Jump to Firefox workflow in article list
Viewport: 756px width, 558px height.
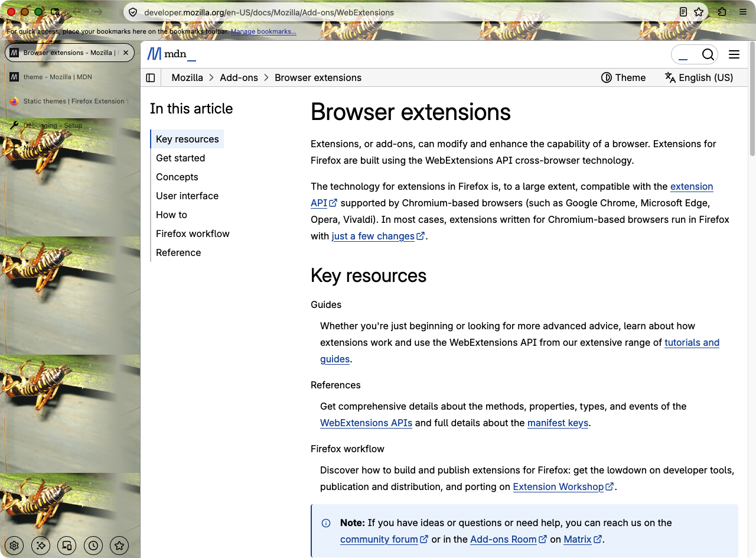[193, 233]
